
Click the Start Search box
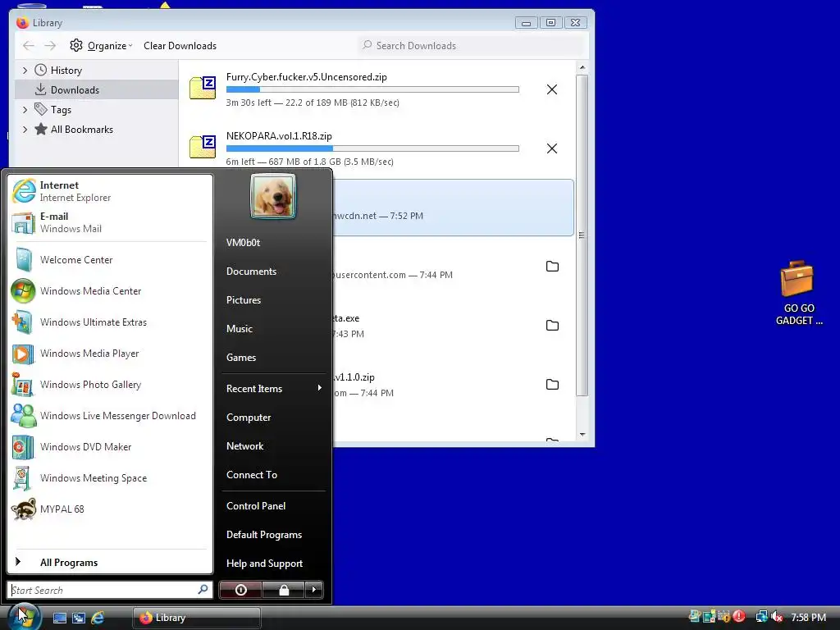(x=110, y=590)
